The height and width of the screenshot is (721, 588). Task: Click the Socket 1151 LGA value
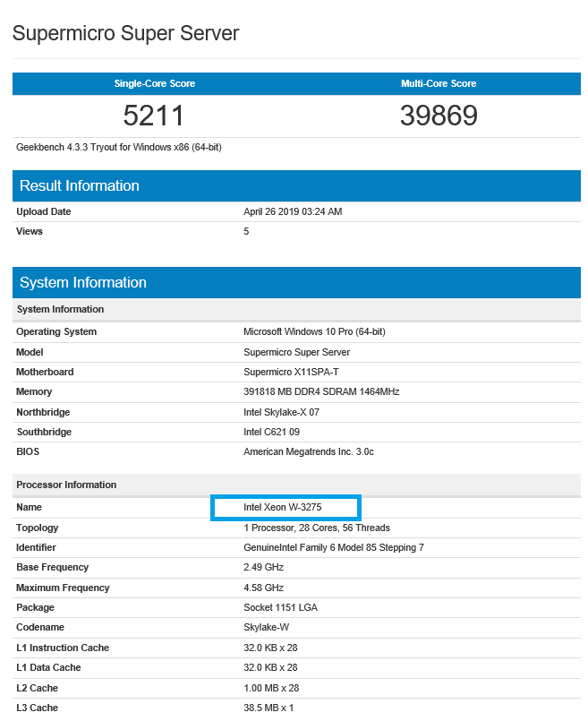pyautogui.click(x=280, y=607)
